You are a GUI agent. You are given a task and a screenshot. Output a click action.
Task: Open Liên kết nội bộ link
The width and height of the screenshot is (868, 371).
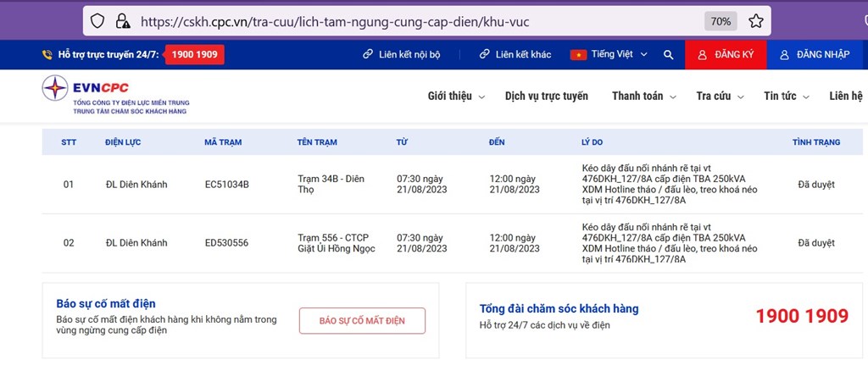click(x=402, y=55)
